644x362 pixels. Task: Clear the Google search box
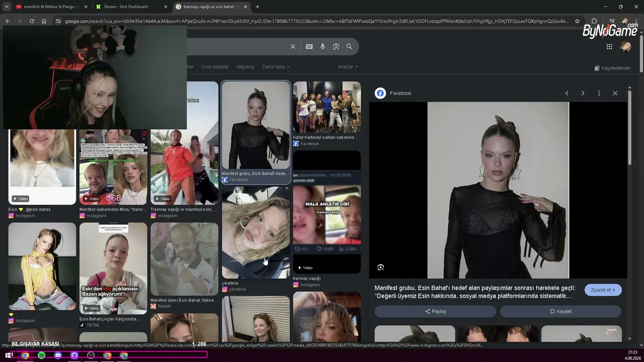293,47
